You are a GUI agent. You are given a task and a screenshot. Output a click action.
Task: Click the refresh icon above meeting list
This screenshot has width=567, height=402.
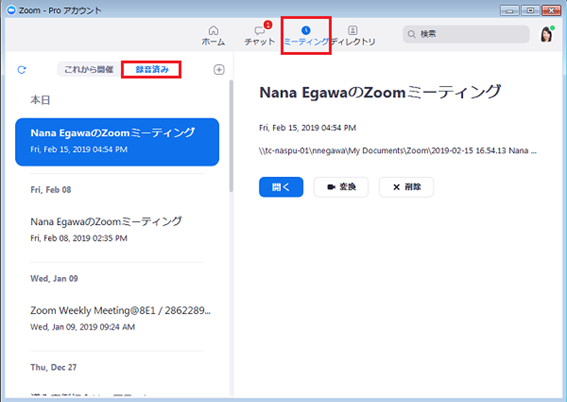(x=22, y=70)
